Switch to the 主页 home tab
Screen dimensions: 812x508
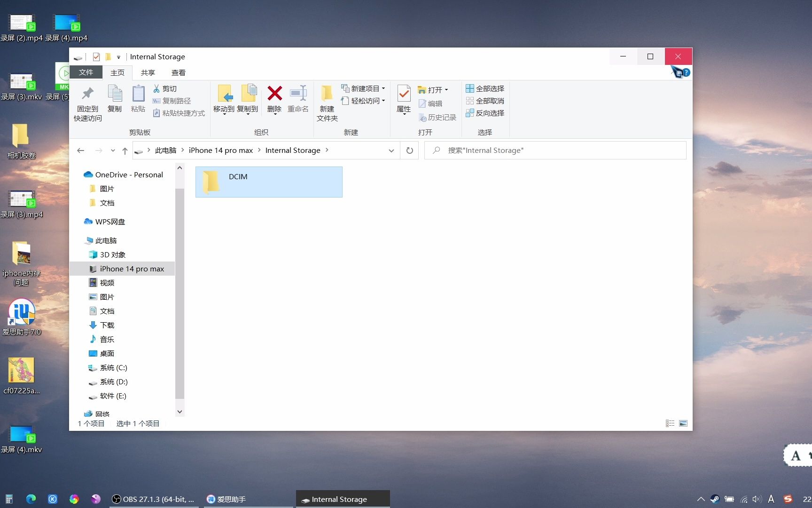(117, 72)
